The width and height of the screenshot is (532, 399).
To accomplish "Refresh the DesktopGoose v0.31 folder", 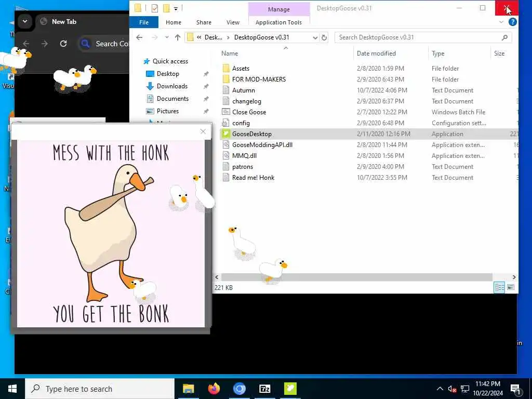I will (x=324, y=37).
